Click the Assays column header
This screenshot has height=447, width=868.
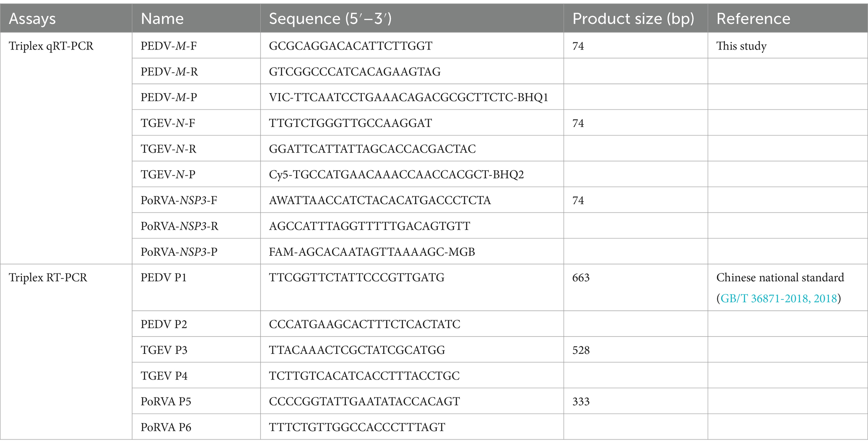(32, 19)
